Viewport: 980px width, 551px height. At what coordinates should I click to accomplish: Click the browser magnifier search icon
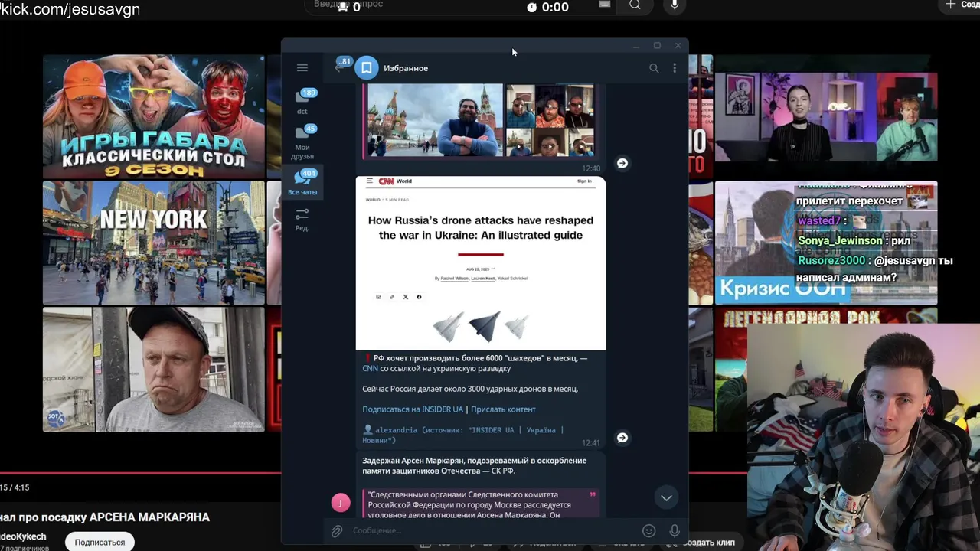click(x=635, y=5)
